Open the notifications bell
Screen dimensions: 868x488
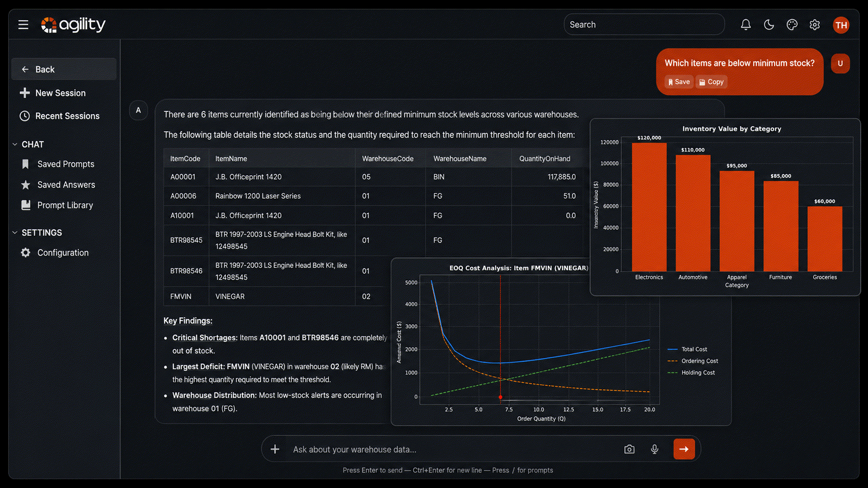pos(746,25)
